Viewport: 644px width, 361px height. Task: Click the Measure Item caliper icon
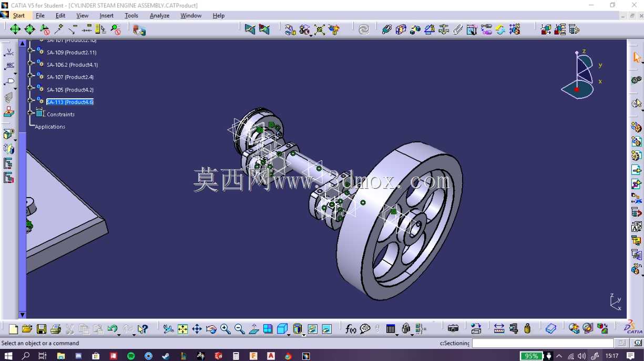(513, 329)
